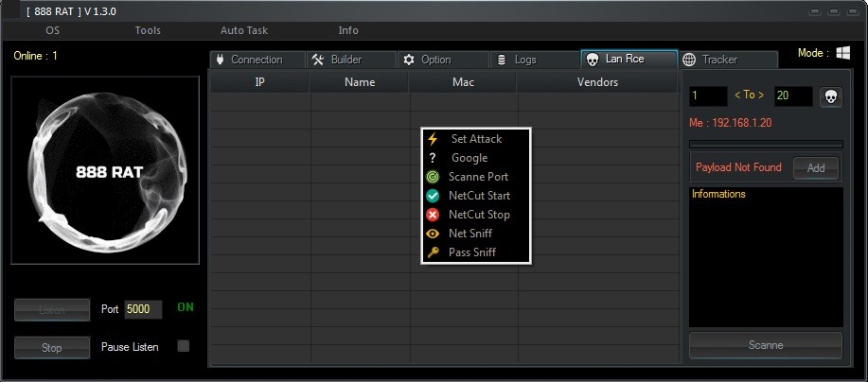This screenshot has height=382, width=868.
Task: Open the Auto Task menu
Action: pos(244,30)
